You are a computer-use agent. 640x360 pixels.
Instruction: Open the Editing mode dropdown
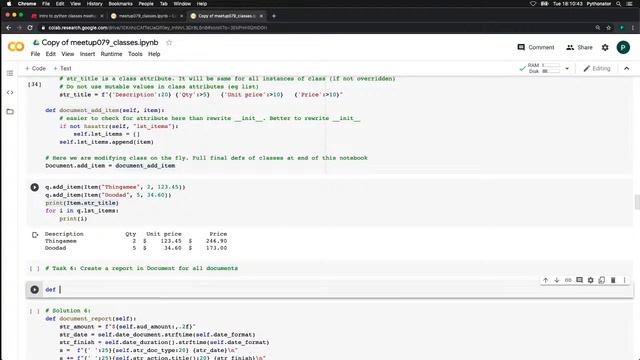click(597, 69)
